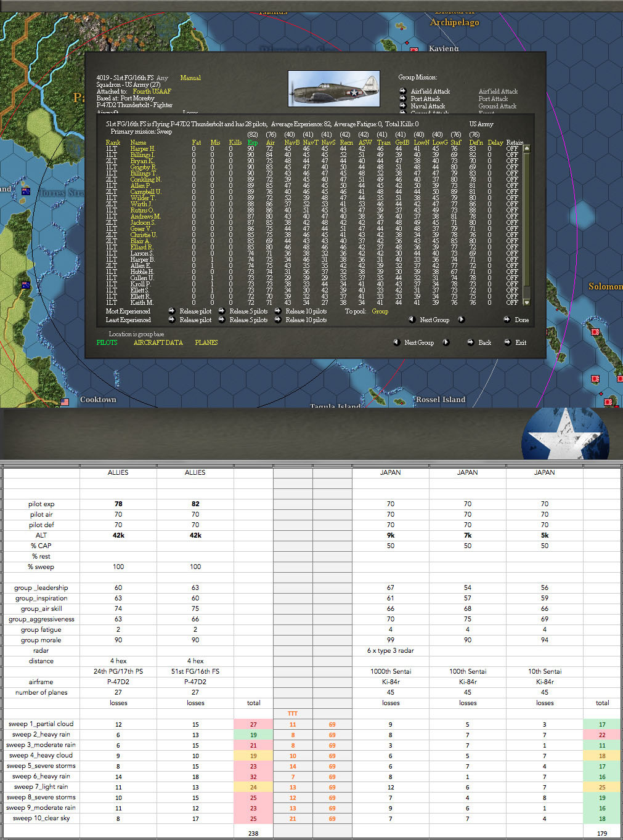623x840 pixels.
Task: Switch to the PILOTS tab
Action: tap(107, 342)
